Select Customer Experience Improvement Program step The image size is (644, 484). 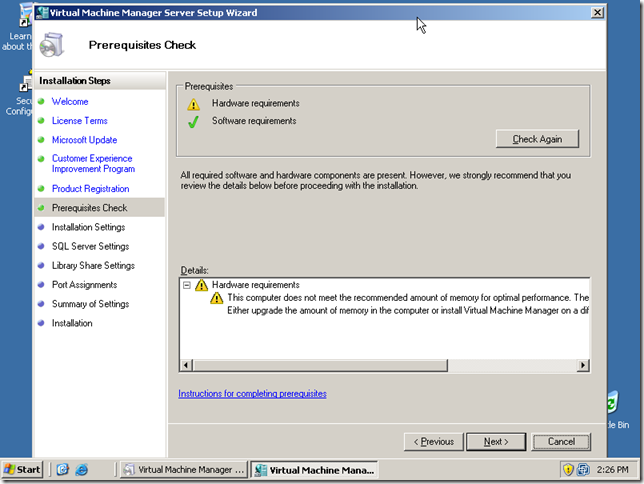pos(93,164)
